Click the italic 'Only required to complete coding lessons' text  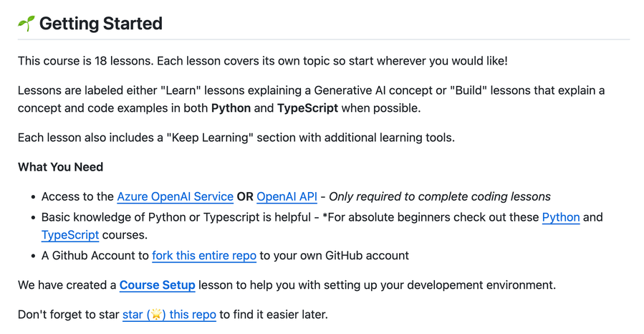tap(441, 196)
